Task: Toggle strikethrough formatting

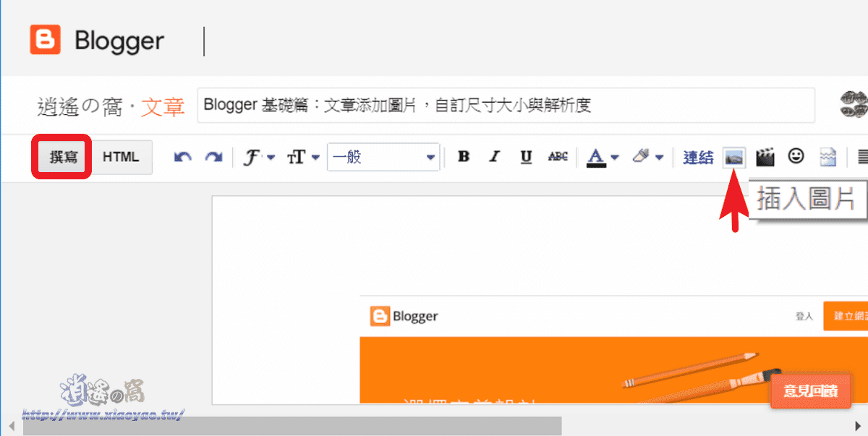Action: pyautogui.click(x=558, y=156)
